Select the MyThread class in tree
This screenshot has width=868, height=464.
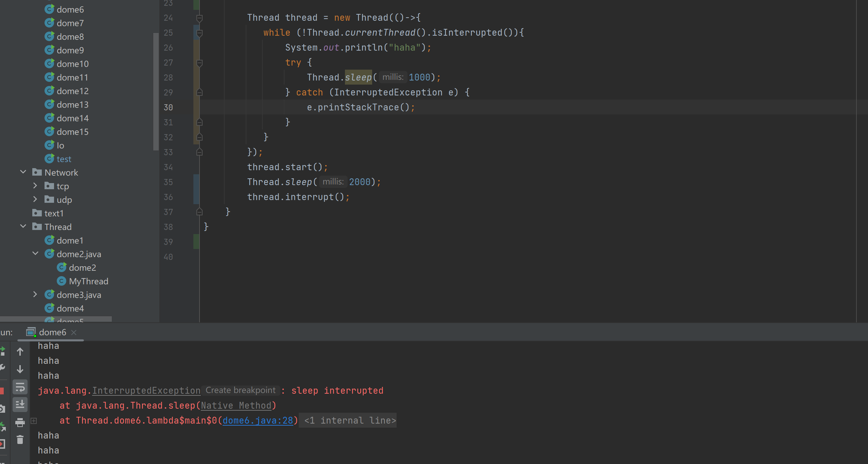(x=88, y=281)
